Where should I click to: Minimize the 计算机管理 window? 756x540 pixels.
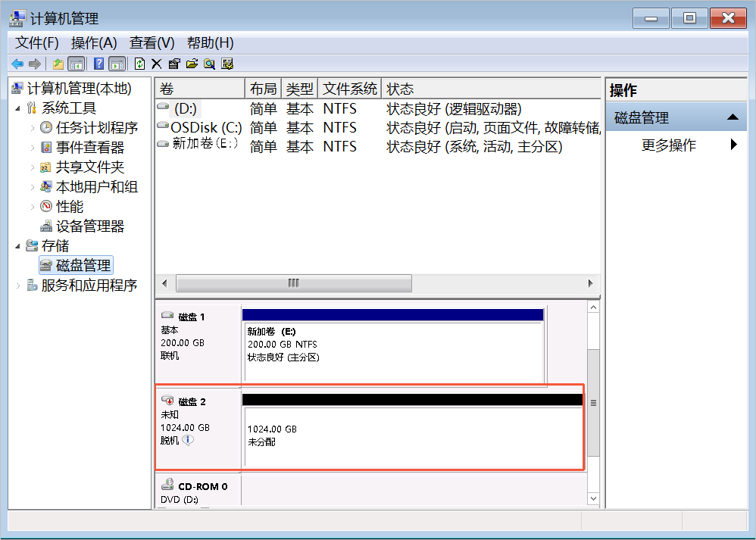pyautogui.click(x=651, y=18)
